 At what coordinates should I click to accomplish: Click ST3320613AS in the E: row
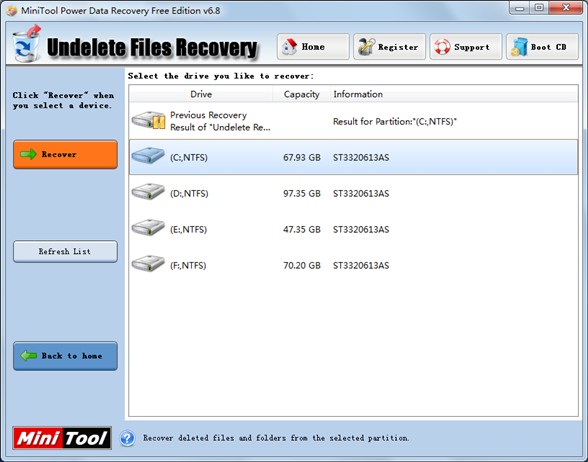click(361, 230)
